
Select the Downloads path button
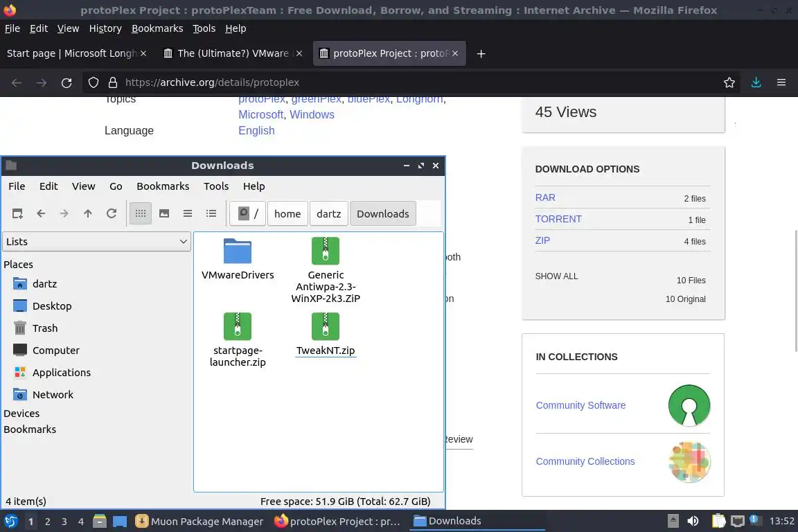pyautogui.click(x=382, y=214)
